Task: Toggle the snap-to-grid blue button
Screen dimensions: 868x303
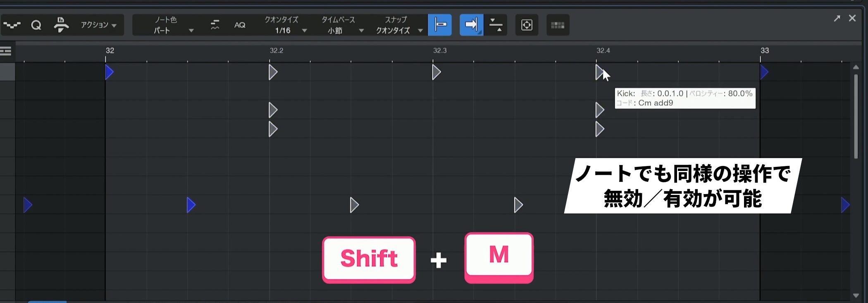Action: 439,25
